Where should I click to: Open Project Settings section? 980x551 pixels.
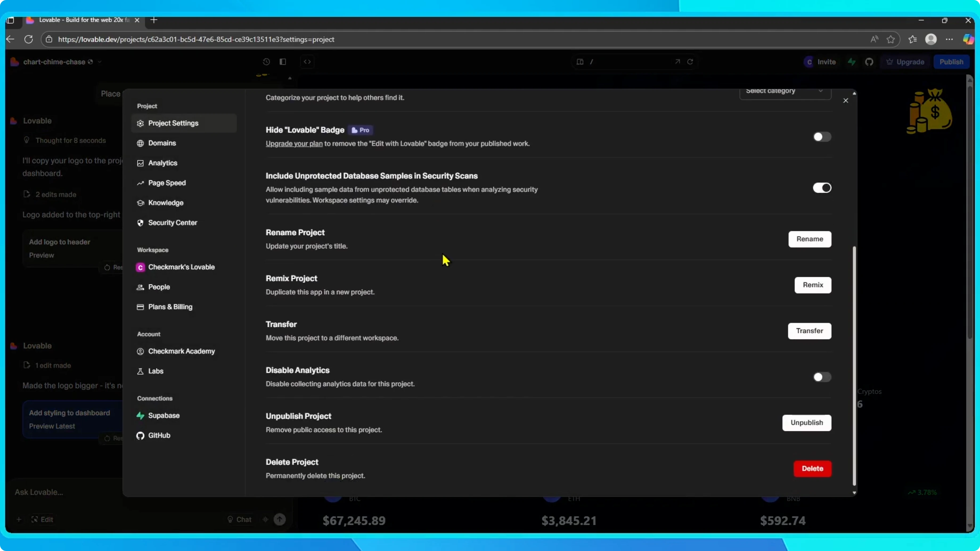pos(184,123)
